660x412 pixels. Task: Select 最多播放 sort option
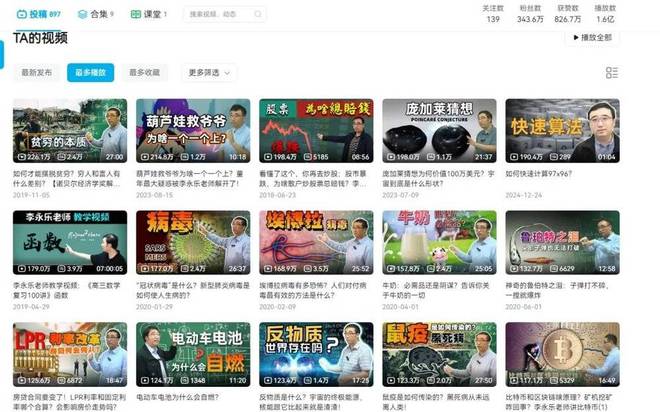tap(90, 73)
